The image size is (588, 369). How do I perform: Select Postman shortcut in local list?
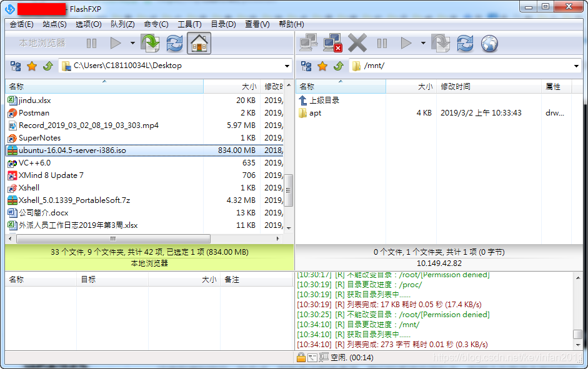tap(144, 113)
